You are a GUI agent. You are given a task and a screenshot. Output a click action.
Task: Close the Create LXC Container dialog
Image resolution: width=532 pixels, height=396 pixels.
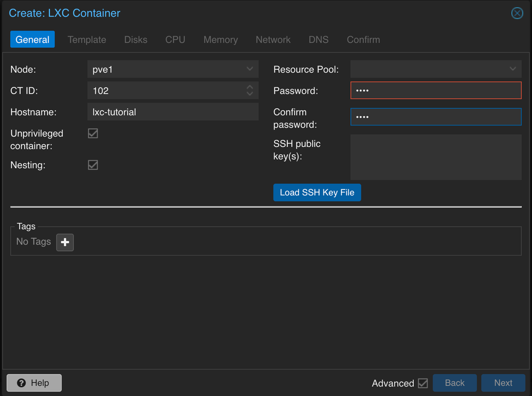(517, 13)
